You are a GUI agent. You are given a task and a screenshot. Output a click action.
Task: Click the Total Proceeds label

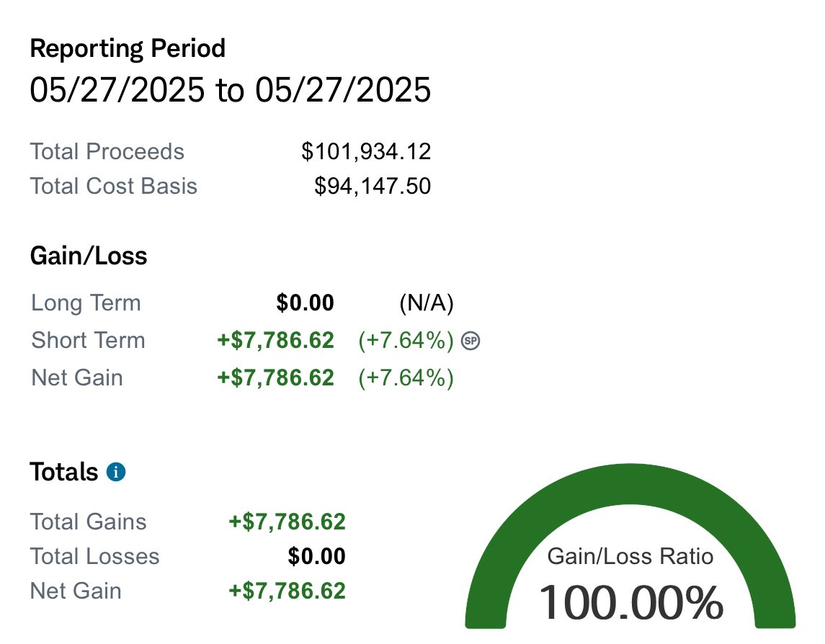coord(107,151)
